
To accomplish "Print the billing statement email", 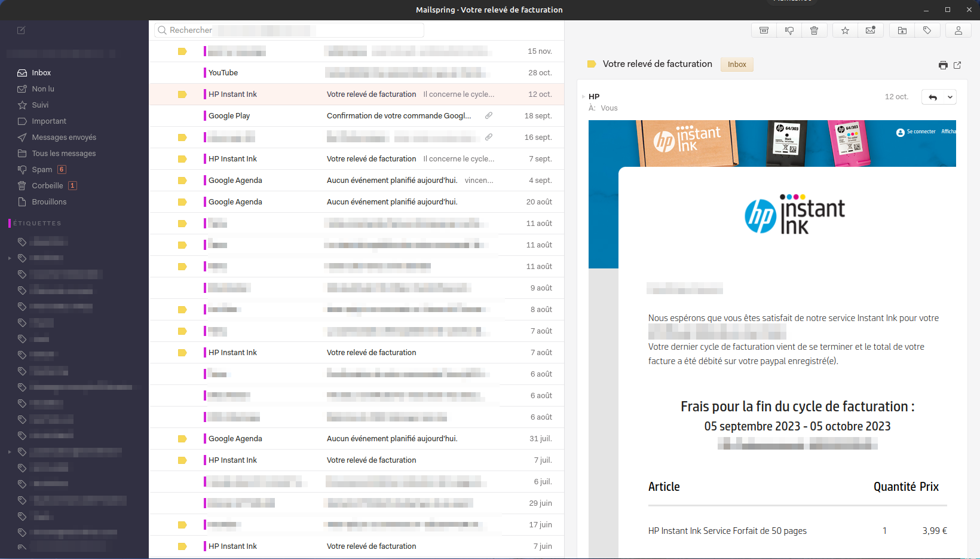I will pyautogui.click(x=943, y=65).
